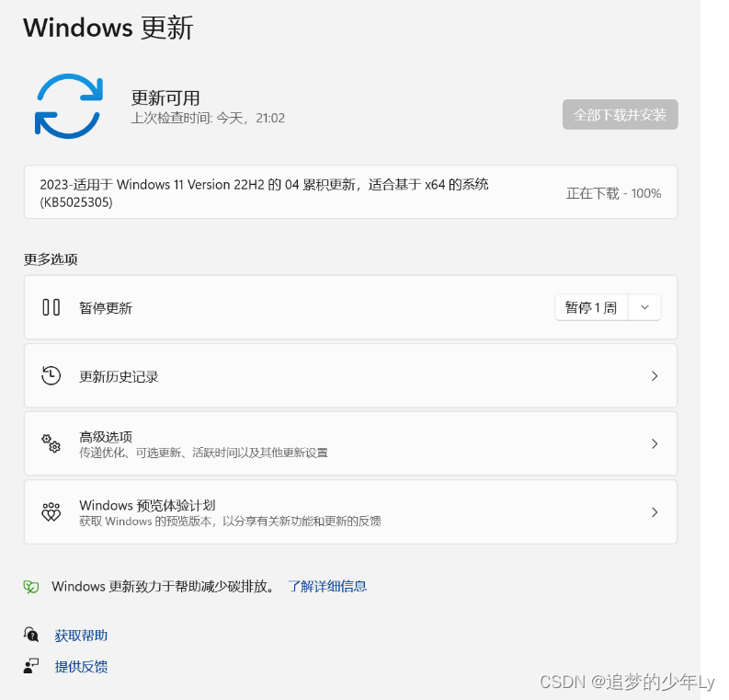Click the 全部下载并安装 button

621,114
